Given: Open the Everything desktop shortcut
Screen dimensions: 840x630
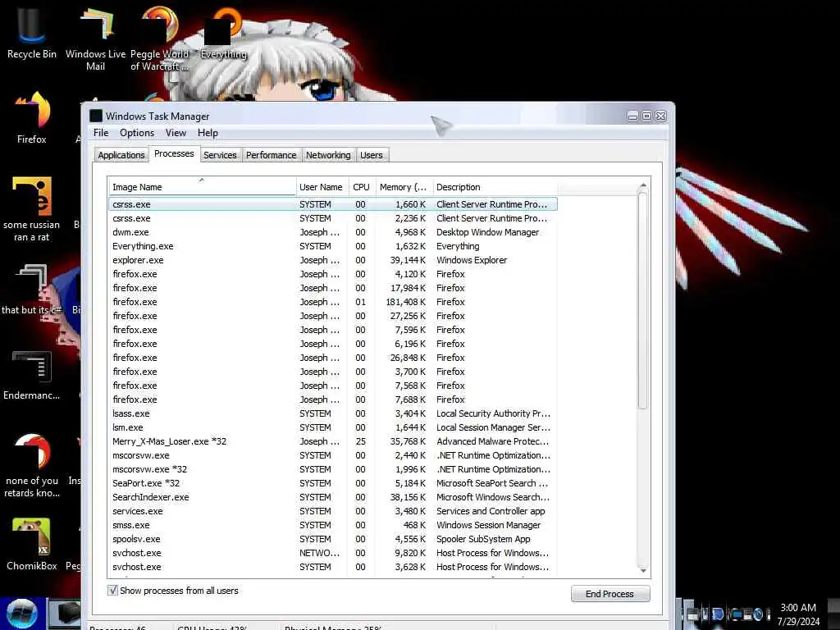Looking at the screenshot, I should coord(223,32).
